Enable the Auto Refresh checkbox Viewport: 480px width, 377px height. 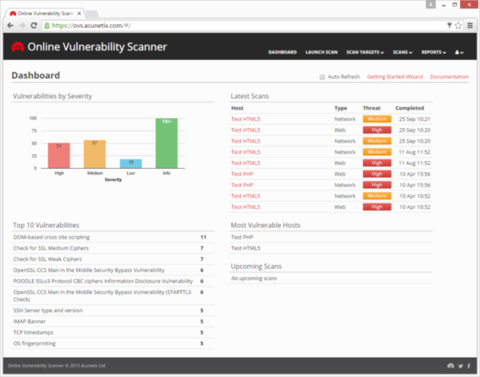tap(322, 77)
